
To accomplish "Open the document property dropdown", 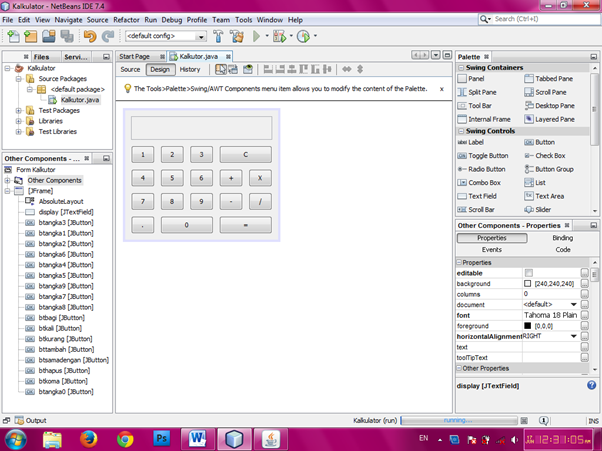I will tap(574, 304).
